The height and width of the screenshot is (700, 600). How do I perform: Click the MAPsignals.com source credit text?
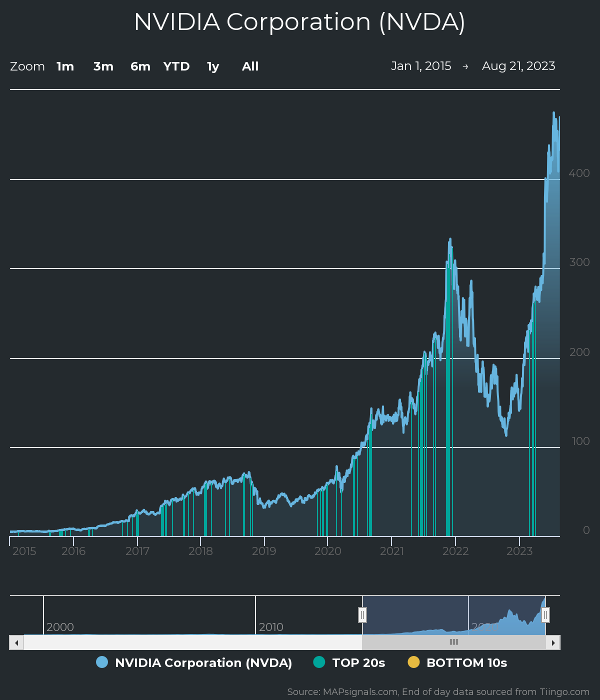click(438, 692)
